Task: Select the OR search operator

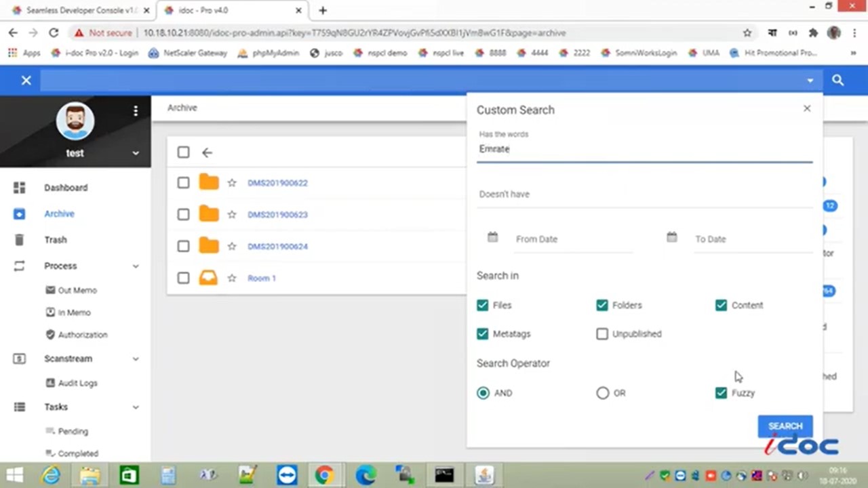Action: coord(602,393)
